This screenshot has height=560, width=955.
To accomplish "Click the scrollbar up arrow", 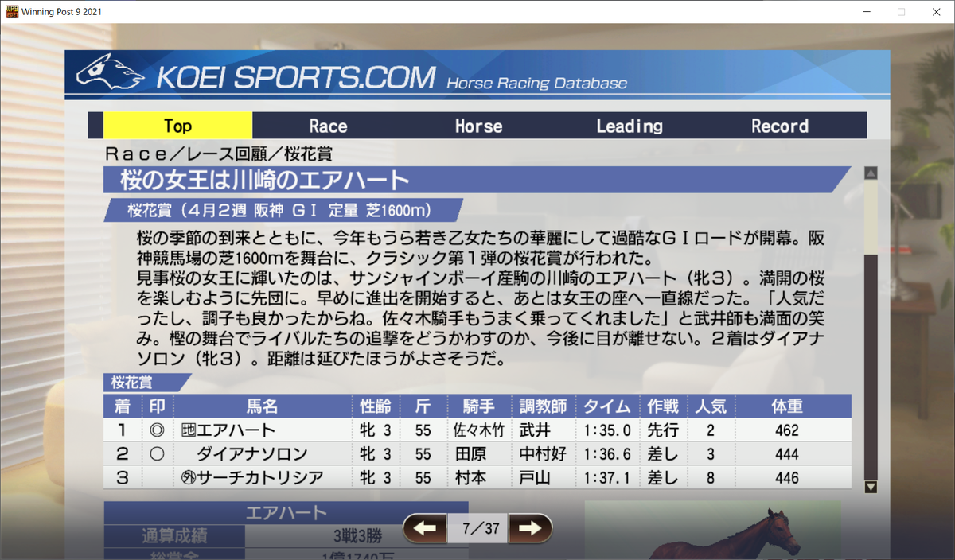I will pyautogui.click(x=871, y=173).
